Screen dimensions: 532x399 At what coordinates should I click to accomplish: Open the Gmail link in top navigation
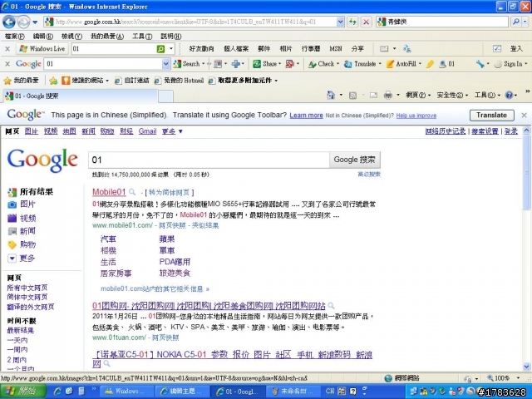[147, 131]
